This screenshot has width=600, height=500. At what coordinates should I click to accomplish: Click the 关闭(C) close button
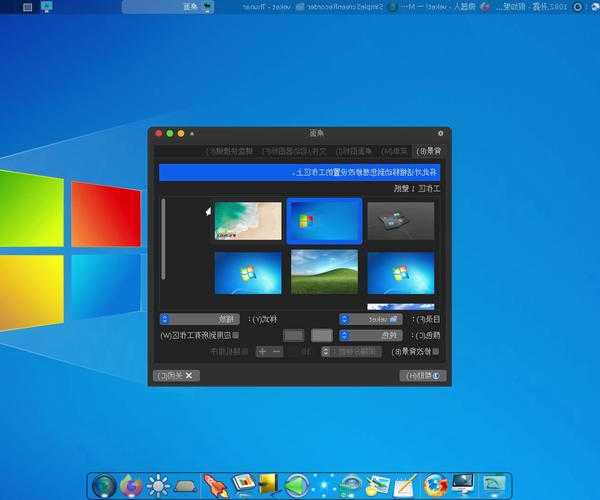pyautogui.click(x=178, y=375)
